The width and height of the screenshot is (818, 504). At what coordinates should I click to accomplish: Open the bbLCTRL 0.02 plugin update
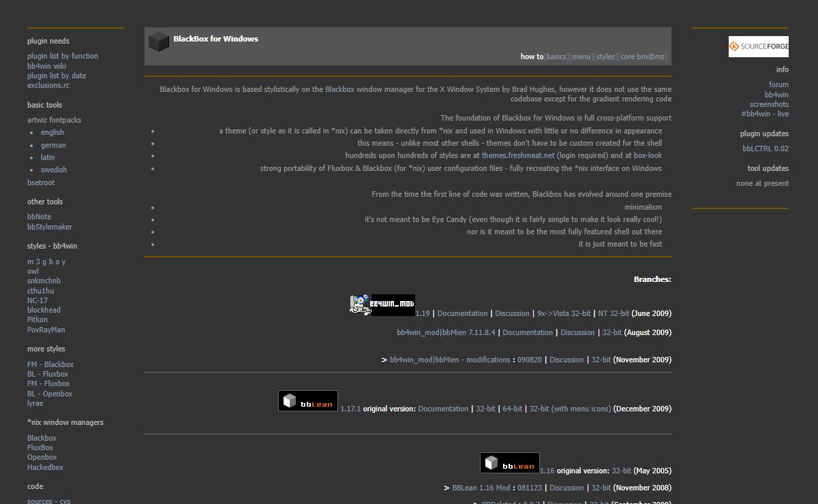pos(766,148)
